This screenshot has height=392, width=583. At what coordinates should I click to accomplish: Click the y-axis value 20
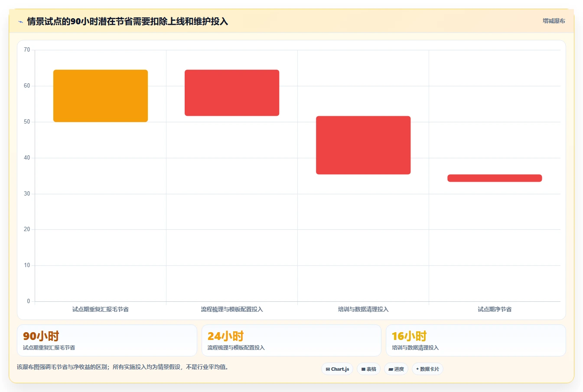point(27,229)
